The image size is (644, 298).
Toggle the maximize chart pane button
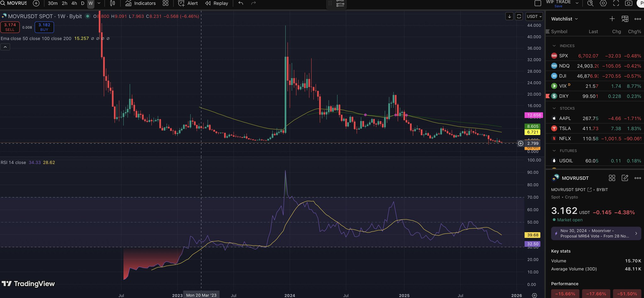pos(519,16)
